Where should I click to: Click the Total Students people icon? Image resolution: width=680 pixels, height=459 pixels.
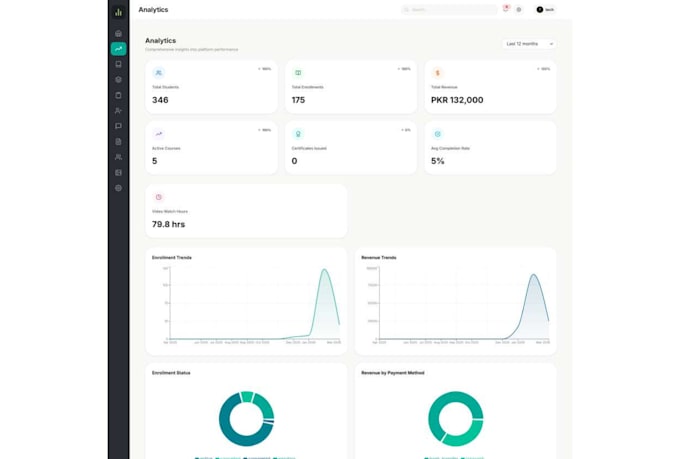coord(159,73)
